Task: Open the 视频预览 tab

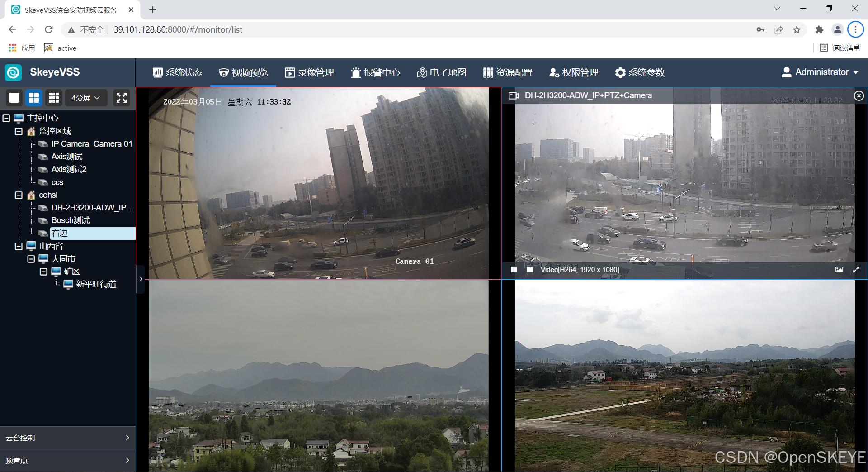Action: [243, 72]
